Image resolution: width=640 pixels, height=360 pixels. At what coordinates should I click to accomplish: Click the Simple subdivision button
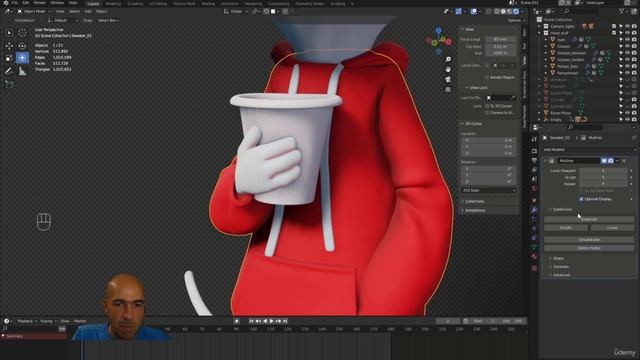(x=566, y=228)
